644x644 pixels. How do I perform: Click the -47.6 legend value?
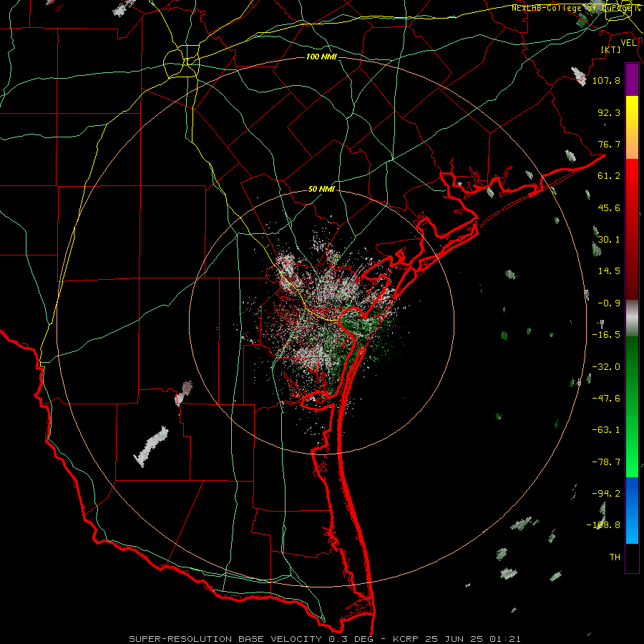[606, 399]
